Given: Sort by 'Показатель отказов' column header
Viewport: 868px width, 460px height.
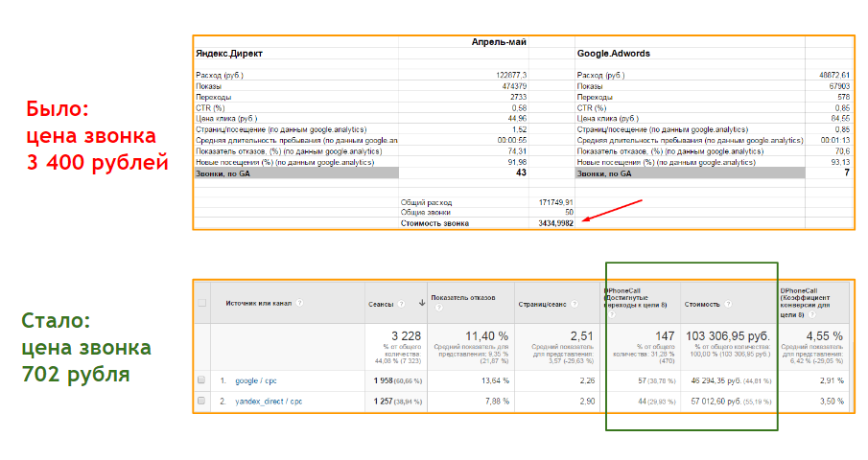Looking at the screenshot, I should (463, 297).
